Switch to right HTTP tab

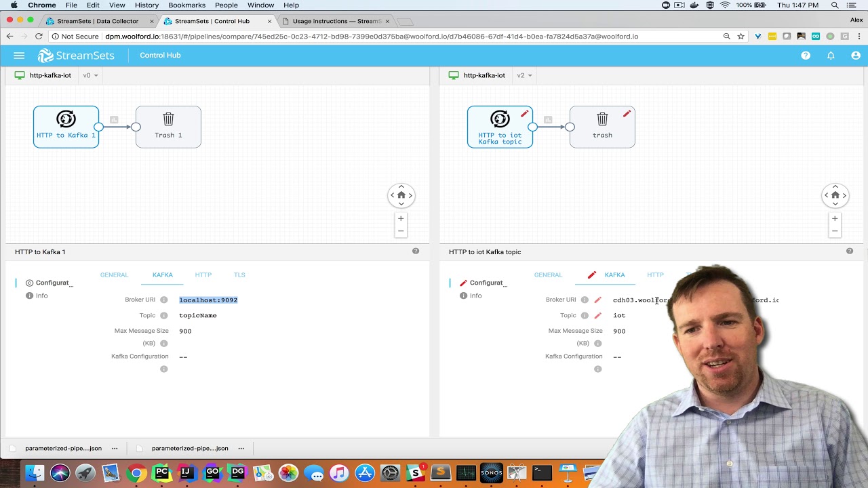(x=655, y=274)
